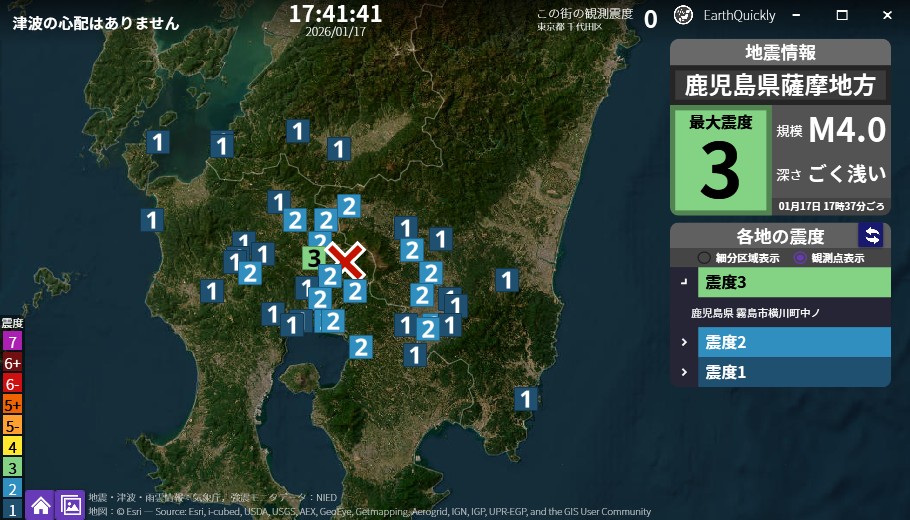Click the 最大震度 3 green box
910x520 pixels.
pyautogui.click(x=721, y=160)
